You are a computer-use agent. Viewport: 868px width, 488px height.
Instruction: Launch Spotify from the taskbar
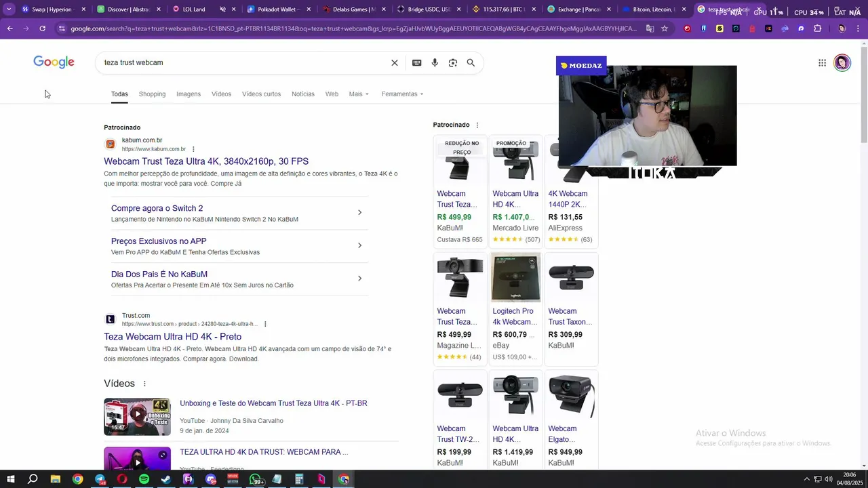[144, 479]
